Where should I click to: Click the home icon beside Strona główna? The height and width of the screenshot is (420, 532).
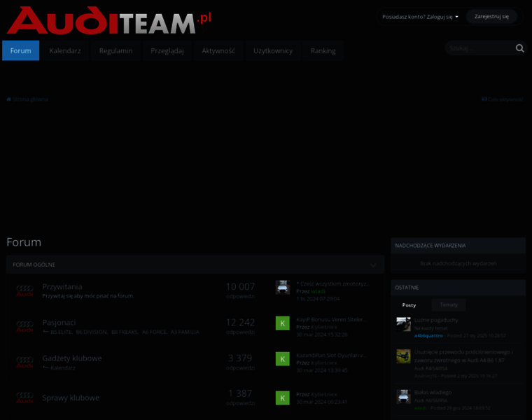[9, 99]
